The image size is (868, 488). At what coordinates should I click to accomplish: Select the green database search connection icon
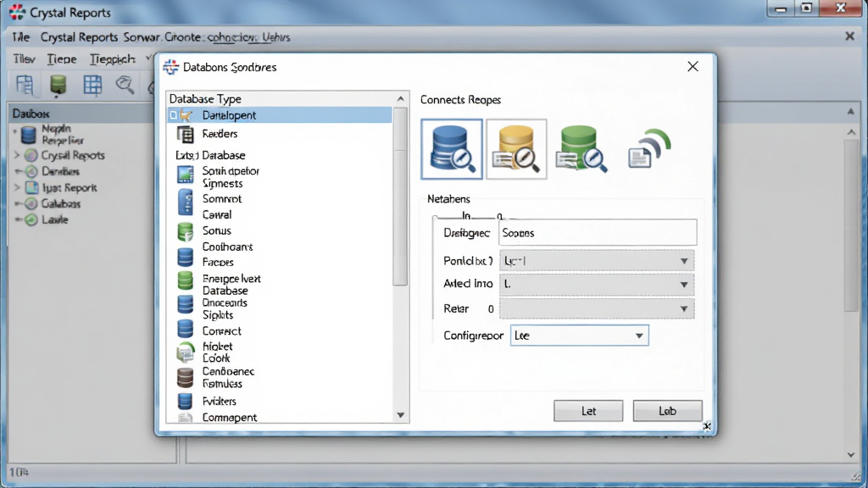coord(581,148)
